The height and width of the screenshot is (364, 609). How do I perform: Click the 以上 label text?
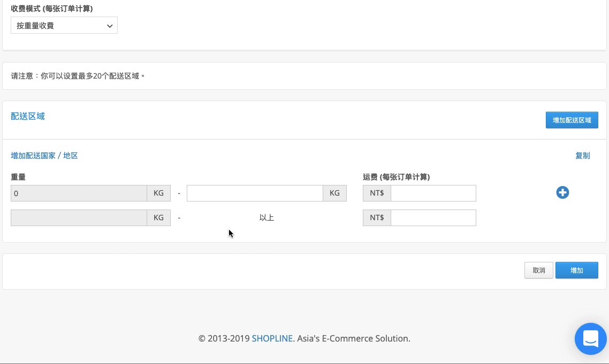tap(267, 218)
